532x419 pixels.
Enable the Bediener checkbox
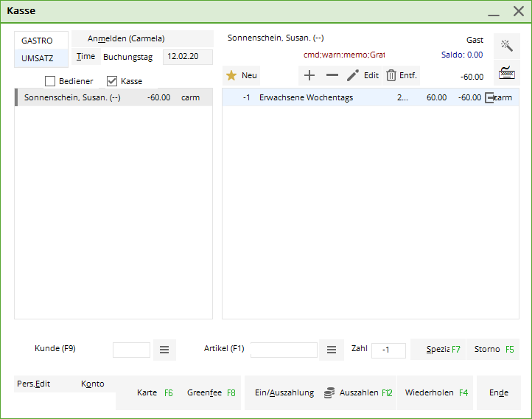pyautogui.click(x=51, y=81)
